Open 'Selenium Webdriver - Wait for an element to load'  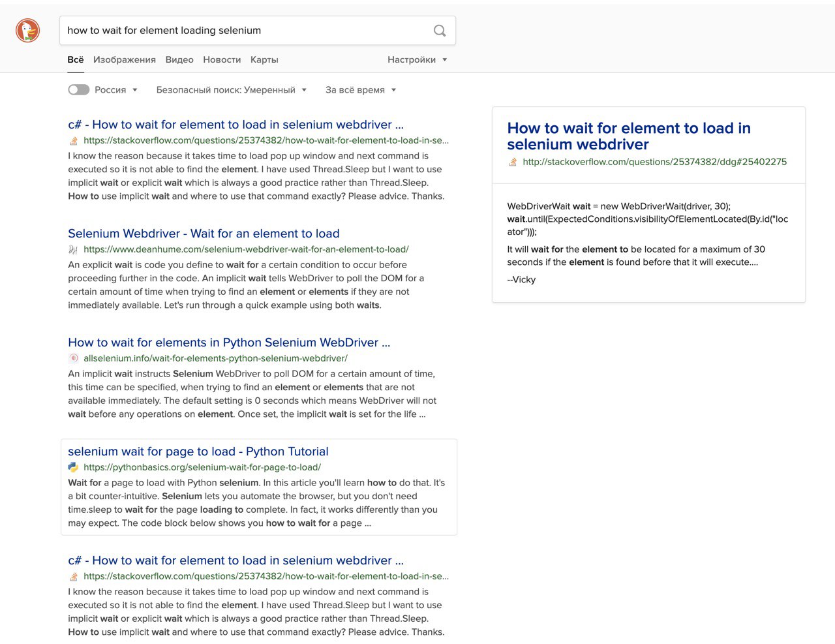point(204,234)
